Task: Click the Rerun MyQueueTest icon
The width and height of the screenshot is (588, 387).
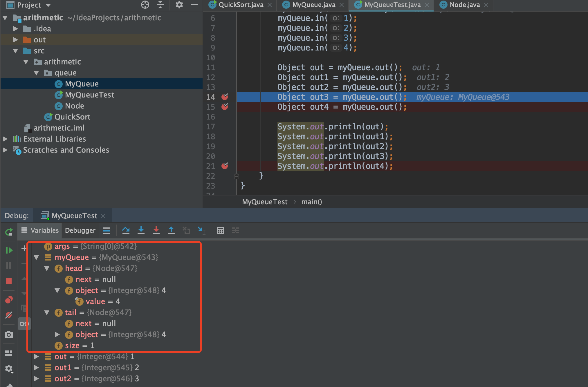Action: click(x=9, y=232)
